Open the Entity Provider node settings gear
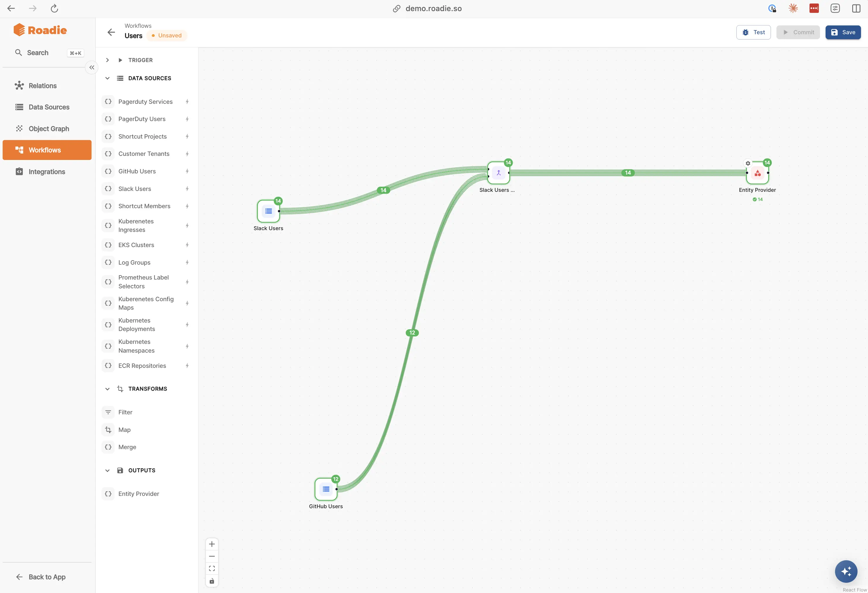The height and width of the screenshot is (593, 868). click(x=748, y=163)
